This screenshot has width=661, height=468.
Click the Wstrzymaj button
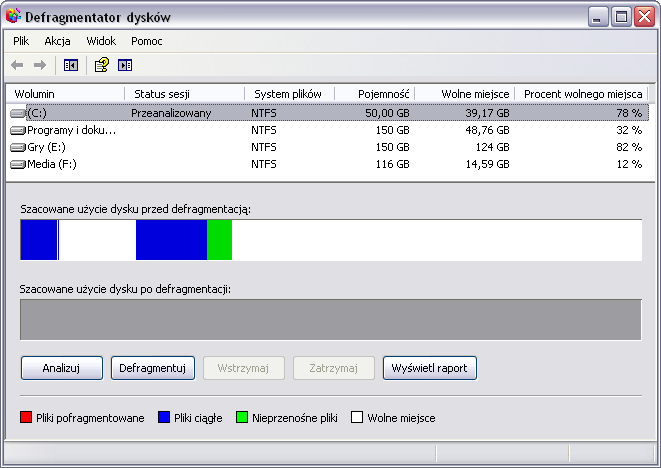(244, 368)
